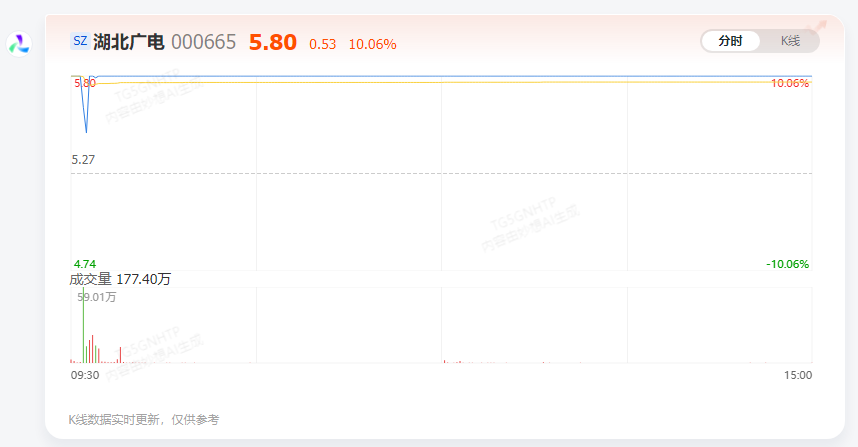Click the stock code 000665
Screen dimensions: 858x447
click(x=204, y=42)
